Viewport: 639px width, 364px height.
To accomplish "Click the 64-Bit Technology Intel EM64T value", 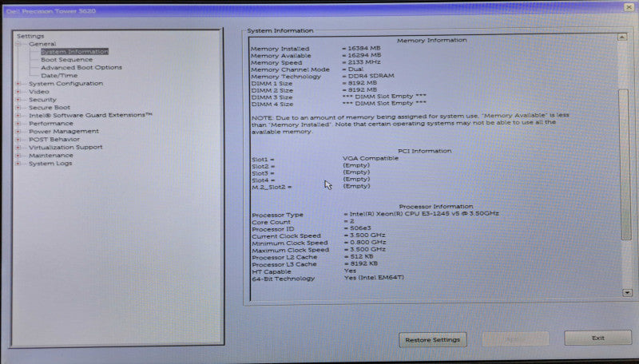I will click(x=374, y=277).
